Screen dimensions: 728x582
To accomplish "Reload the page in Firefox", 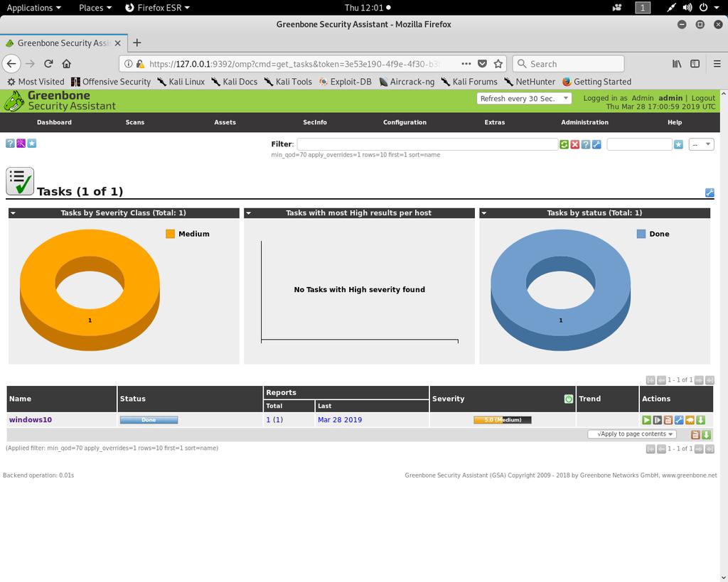I will [x=48, y=63].
